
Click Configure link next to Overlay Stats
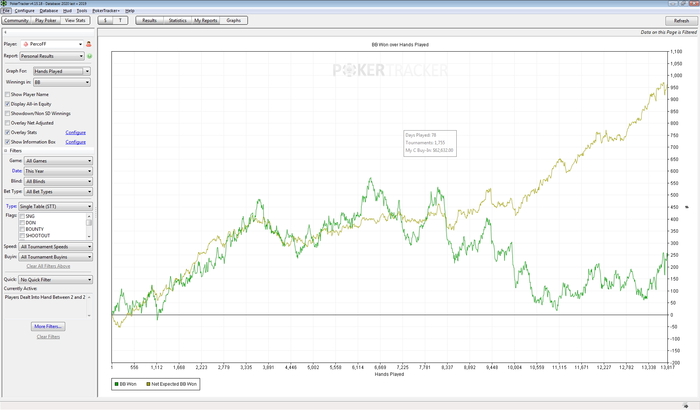[75, 132]
